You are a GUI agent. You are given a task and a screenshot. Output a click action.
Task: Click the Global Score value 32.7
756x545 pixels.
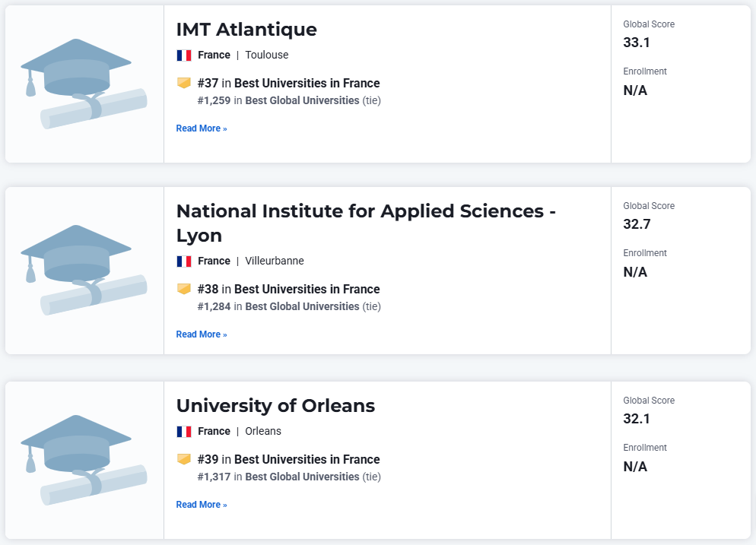pos(637,224)
